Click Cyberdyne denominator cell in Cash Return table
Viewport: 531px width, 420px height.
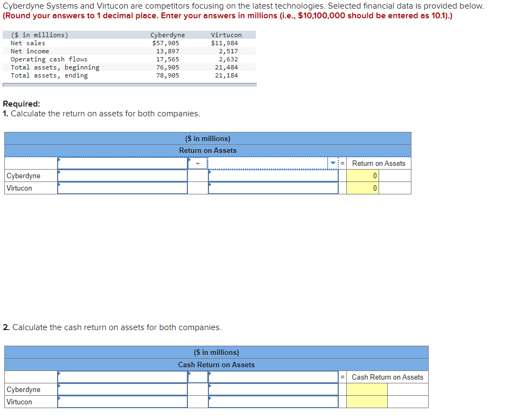273,389
